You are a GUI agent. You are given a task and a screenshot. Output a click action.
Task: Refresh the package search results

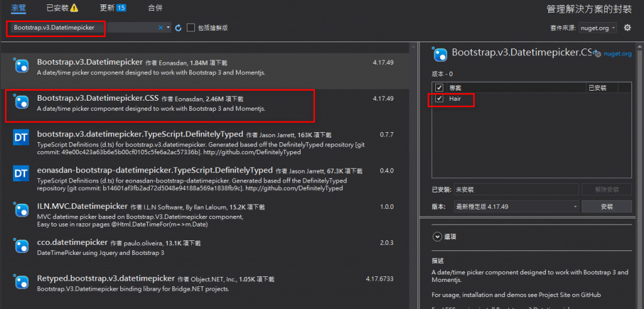coord(178,28)
